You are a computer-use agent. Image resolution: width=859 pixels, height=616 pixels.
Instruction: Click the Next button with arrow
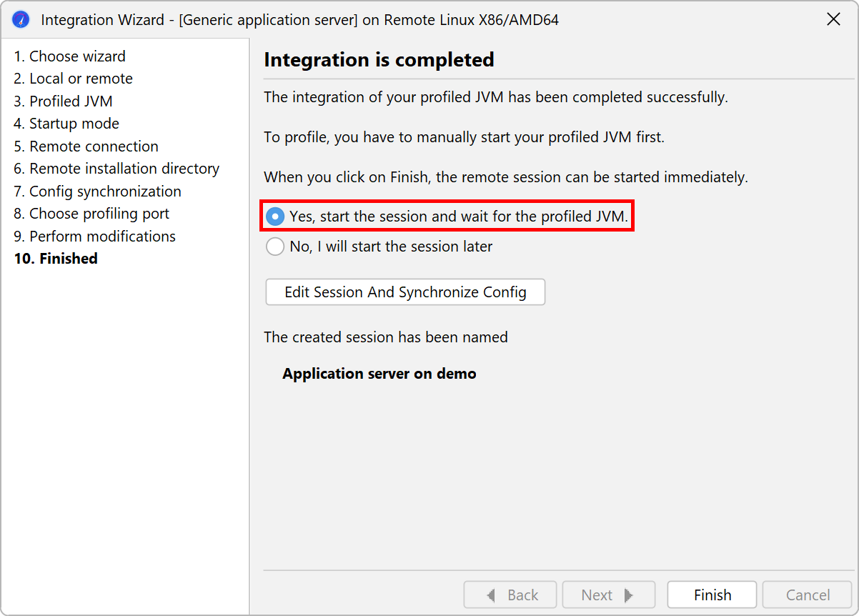pyautogui.click(x=608, y=595)
